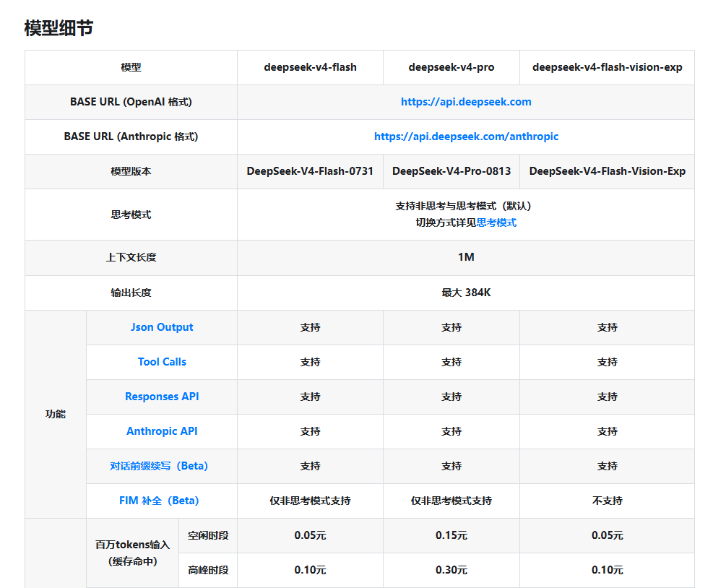713x588 pixels.
Task: Open the https://api.deepseek.com/anthropic link
Action: (466, 137)
